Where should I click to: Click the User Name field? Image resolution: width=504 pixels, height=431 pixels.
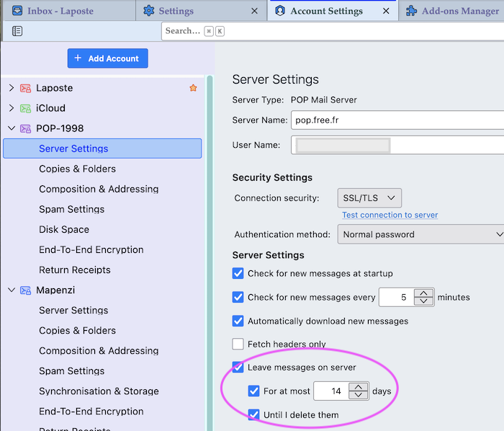[x=397, y=145]
